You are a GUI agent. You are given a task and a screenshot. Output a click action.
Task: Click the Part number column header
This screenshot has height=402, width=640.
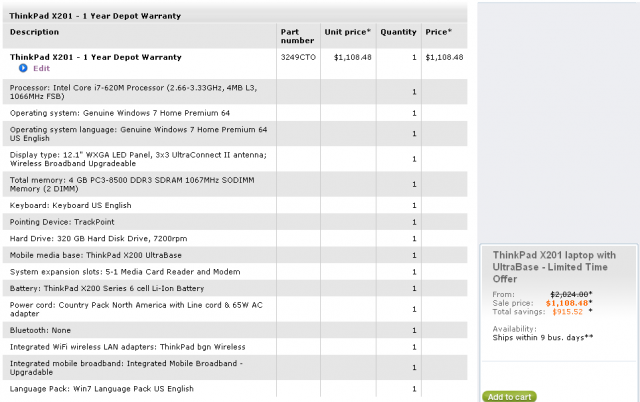pos(297,36)
